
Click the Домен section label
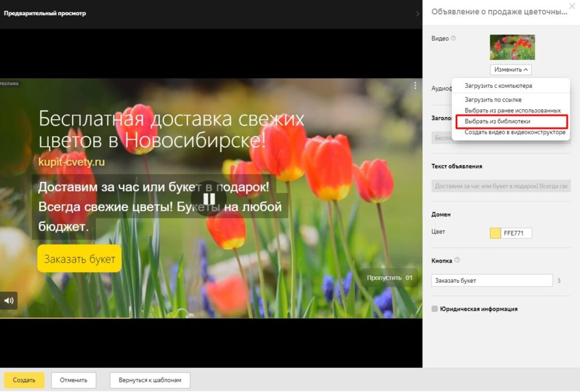coord(441,215)
